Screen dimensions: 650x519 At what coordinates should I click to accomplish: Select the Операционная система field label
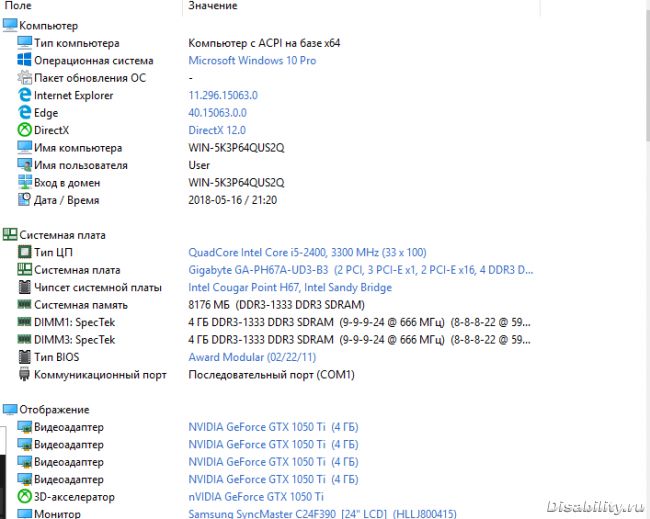tap(94, 61)
